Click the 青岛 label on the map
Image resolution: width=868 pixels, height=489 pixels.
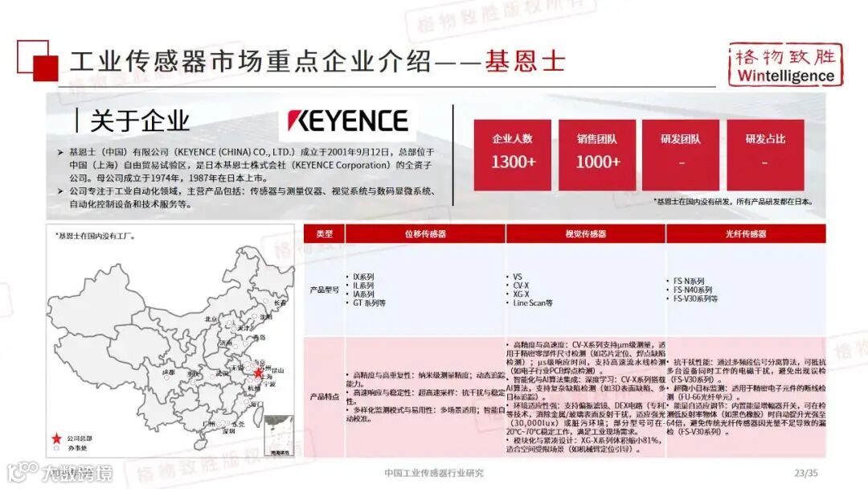pos(259,337)
